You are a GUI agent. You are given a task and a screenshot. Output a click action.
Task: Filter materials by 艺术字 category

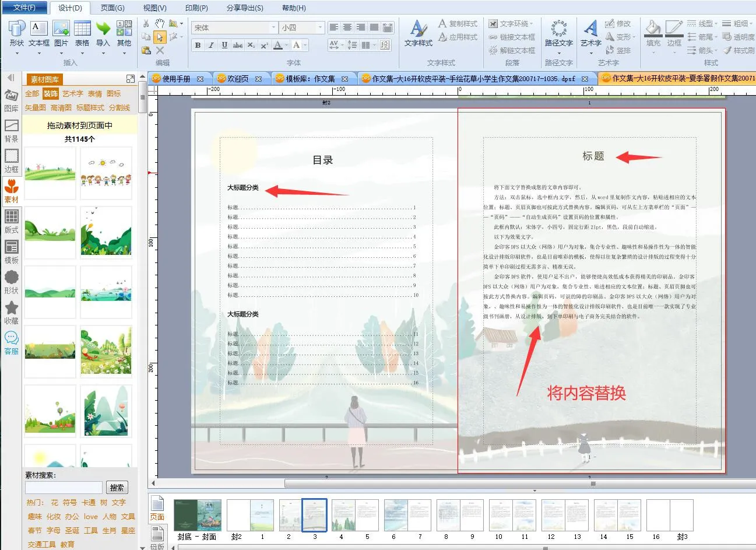pyautogui.click(x=72, y=94)
